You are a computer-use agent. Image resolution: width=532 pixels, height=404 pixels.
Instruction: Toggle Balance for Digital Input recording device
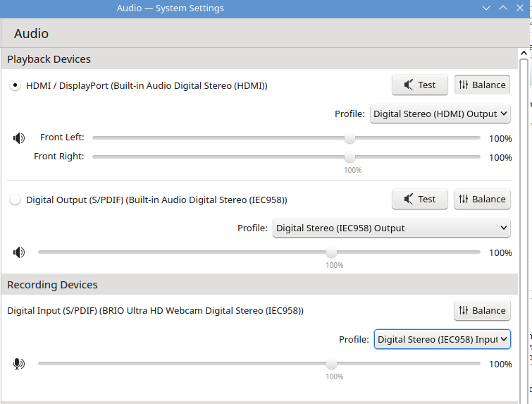(x=482, y=311)
